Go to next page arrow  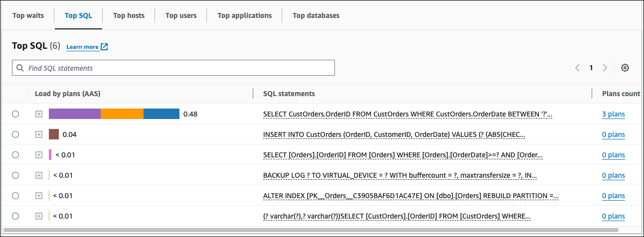click(x=605, y=68)
